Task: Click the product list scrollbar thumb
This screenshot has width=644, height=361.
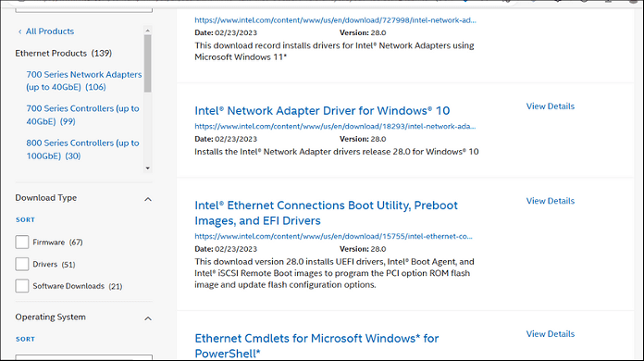Action: [148, 63]
